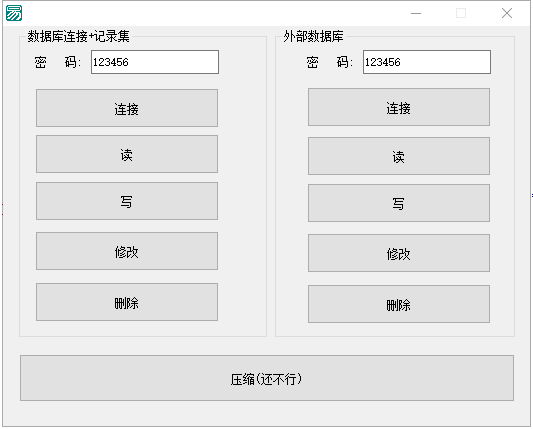Click 写 button in 外部数据库 group

coord(399,203)
